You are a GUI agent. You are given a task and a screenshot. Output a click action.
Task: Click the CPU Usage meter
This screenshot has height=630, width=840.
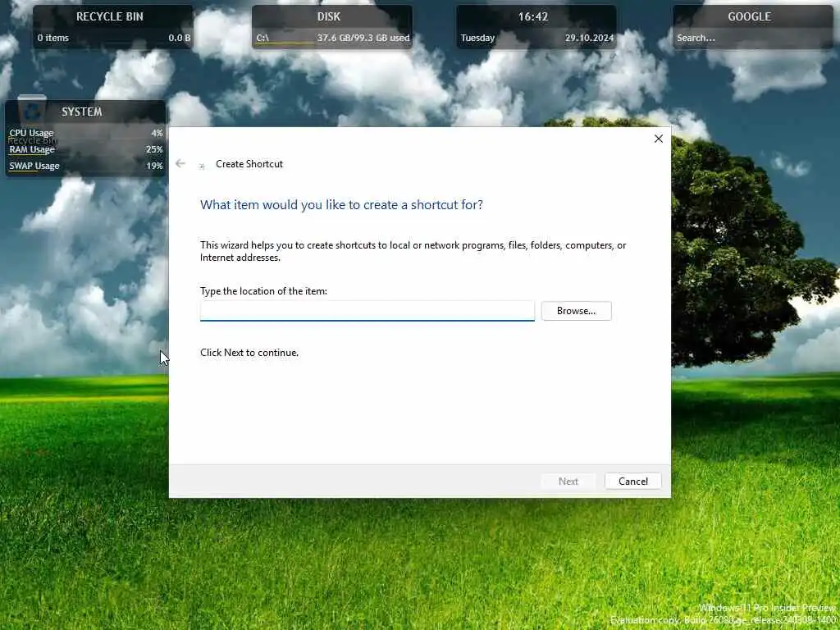point(85,133)
